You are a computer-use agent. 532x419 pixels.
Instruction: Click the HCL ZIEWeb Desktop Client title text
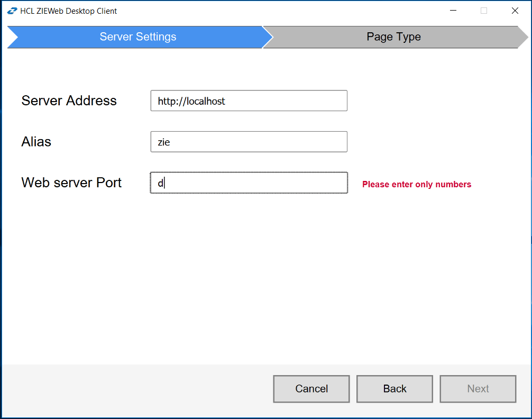coord(68,10)
